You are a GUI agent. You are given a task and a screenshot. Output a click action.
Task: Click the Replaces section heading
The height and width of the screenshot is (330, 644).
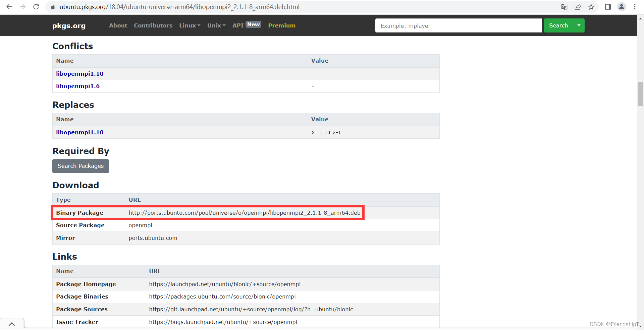(73, 105)
